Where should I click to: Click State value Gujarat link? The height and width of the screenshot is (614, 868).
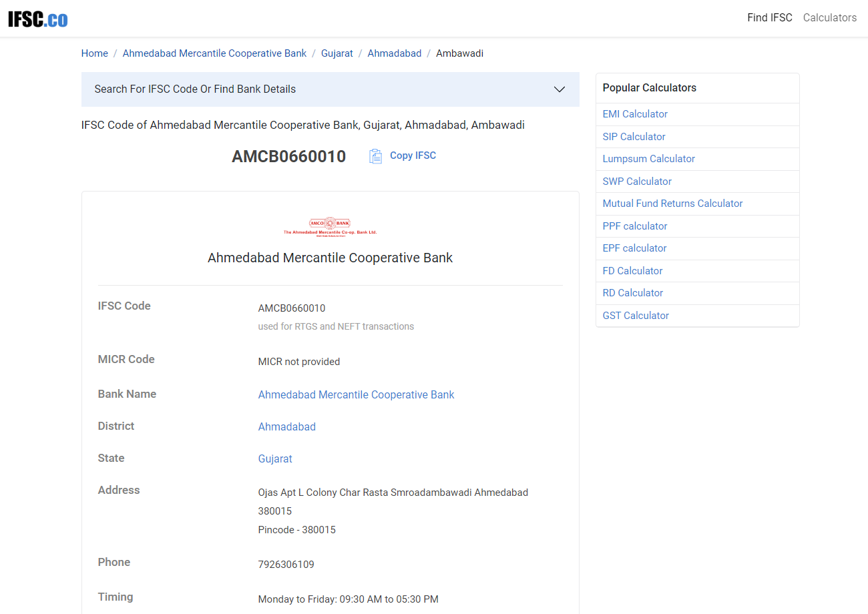(x=275, y=459)
